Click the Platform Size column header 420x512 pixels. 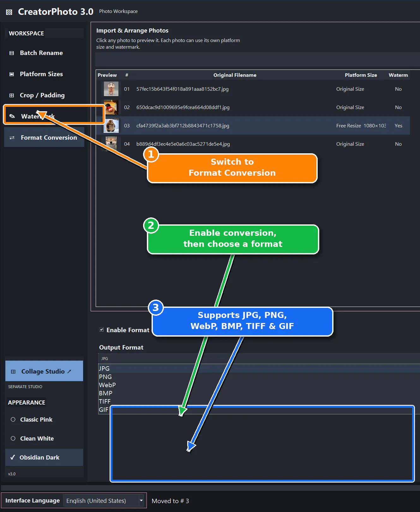(x=361, y=75)
